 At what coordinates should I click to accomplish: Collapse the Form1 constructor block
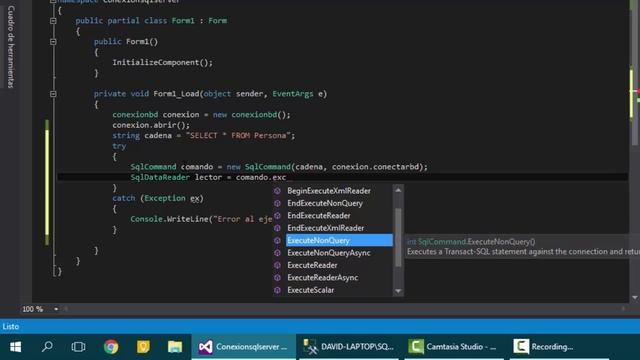[53, 42]
